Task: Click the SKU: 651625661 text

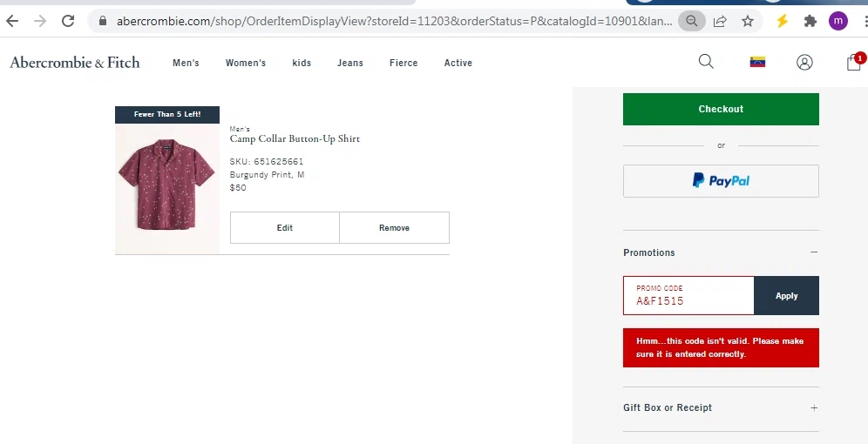Action: tap(267, 161)
